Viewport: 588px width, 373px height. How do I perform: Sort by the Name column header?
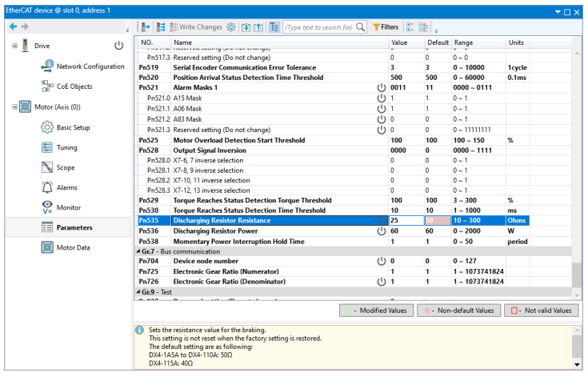click(x=280, y=42)
